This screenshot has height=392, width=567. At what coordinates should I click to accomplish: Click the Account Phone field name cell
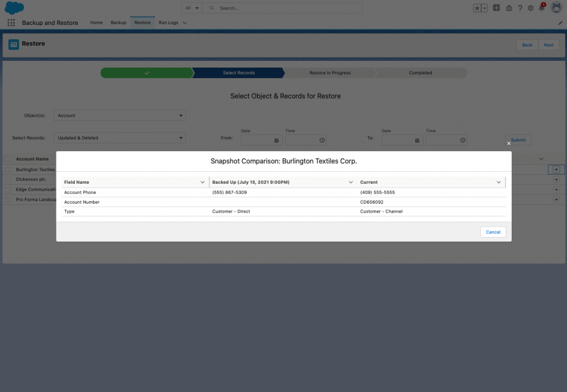pyautogui.click(x=80, y=192)
